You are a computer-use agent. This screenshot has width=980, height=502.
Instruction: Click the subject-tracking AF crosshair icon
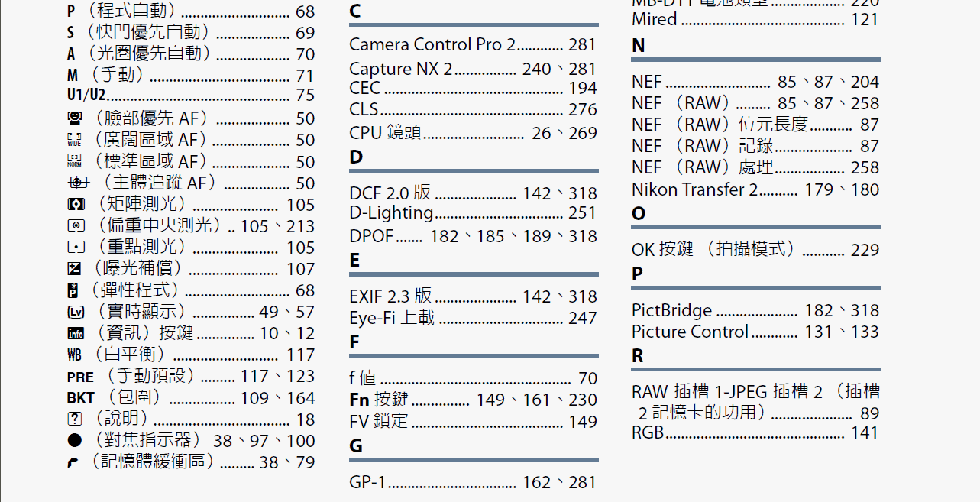[x=78, y=183]
